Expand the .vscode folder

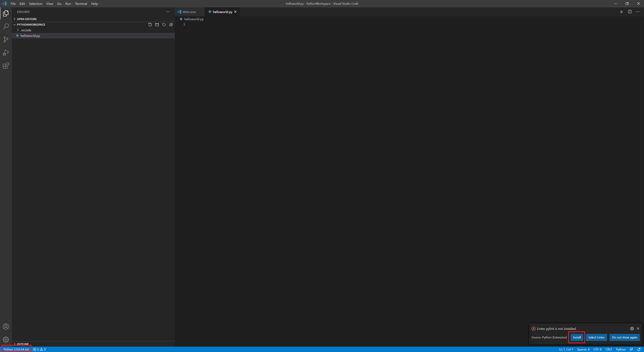[26, 30]
